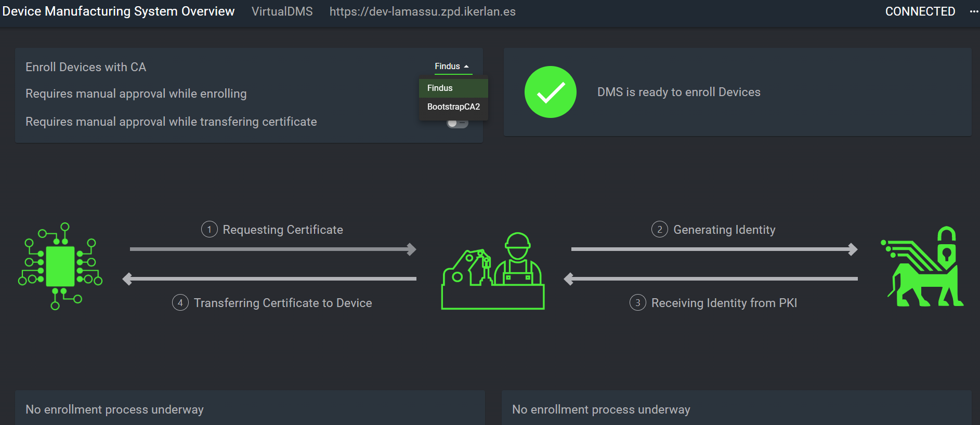980x425 pixels.
Task: Choose BootstrapCA2 from the CA list
Action: [x=453, y=107]
